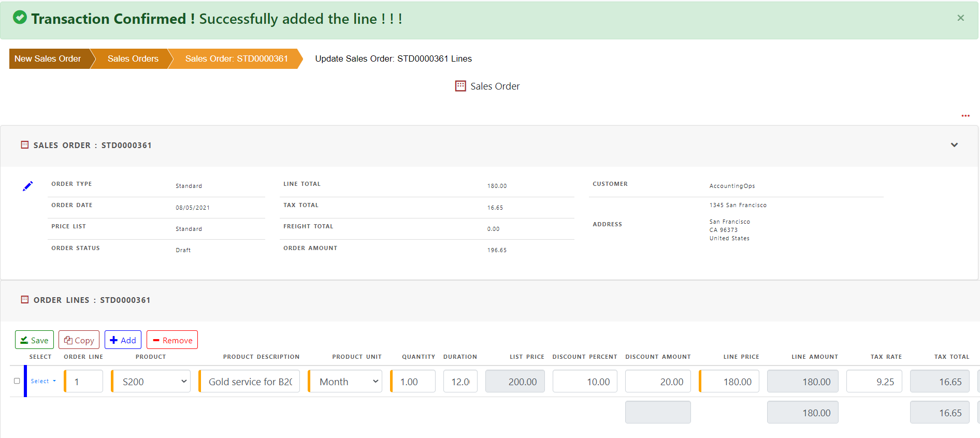Open Sales Order: STD0000361 breadcrumb
980x438 pixels.
(x=236, y=59)
